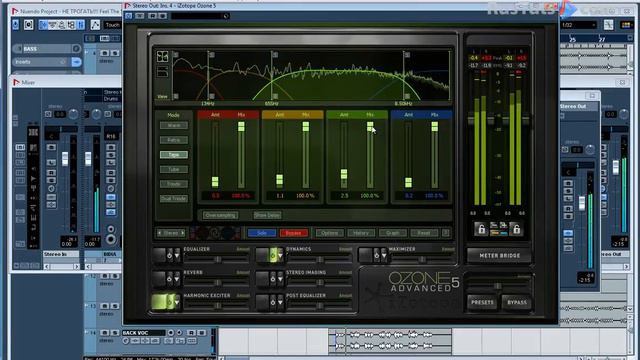This screenshot has height=360, width=640.
Task: Select the crossover spectrum view icon in Ozone
Action: (162, 56)
